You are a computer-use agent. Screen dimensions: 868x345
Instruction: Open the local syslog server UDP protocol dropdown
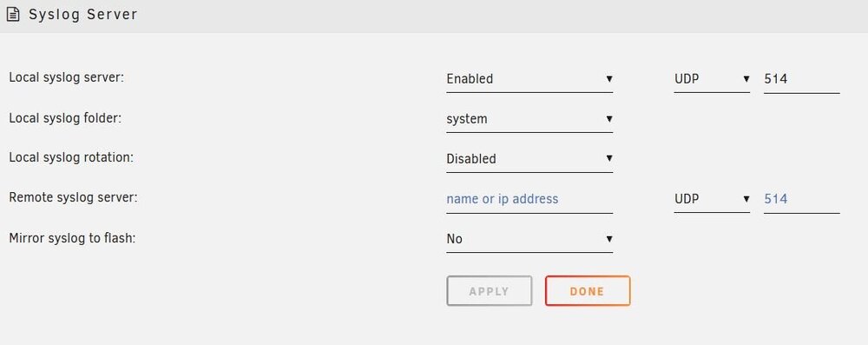[712, 79]
